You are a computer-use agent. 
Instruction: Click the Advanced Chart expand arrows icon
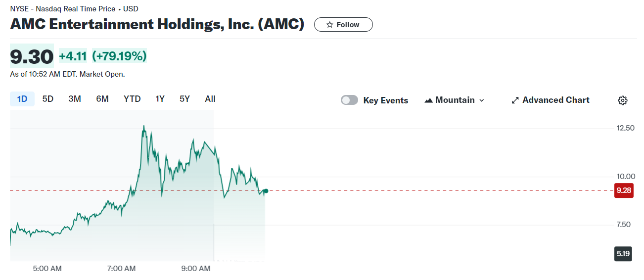point(515,100)
